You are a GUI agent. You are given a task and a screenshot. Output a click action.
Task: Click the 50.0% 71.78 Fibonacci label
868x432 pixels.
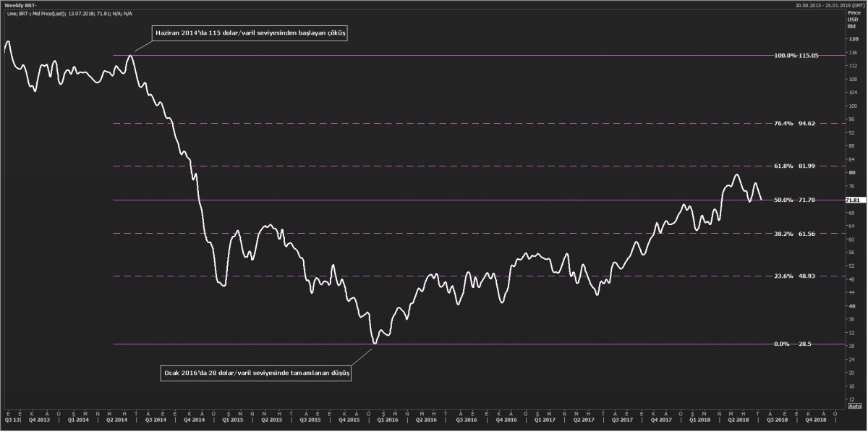click(796, 200)
